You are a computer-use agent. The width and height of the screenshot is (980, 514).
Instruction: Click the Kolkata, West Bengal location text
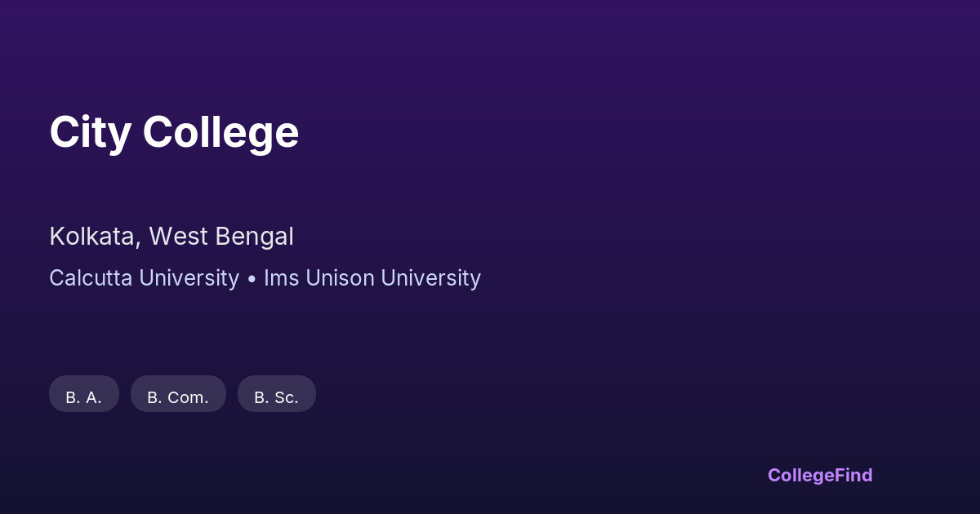(x=171, y=237)
